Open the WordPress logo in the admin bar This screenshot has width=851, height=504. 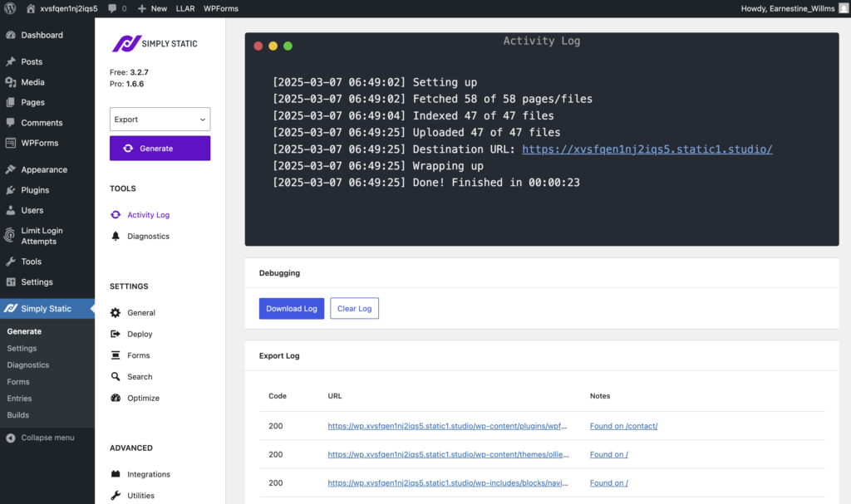[9, 8]
